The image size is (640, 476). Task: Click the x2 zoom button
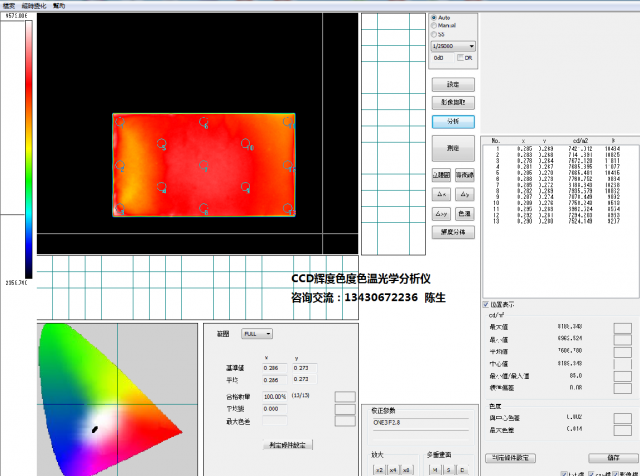(x=379, y=469)
